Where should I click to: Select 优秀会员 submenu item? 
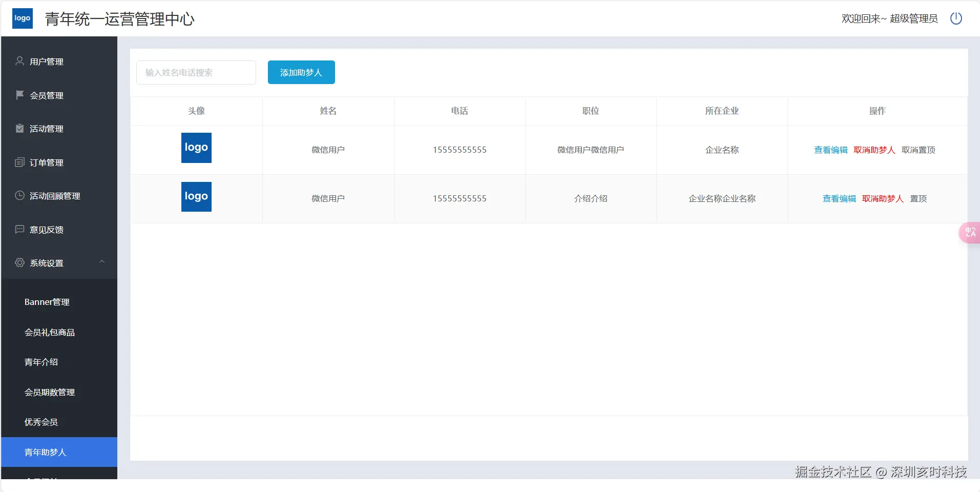pyautogui.click(x=59, y=422)
